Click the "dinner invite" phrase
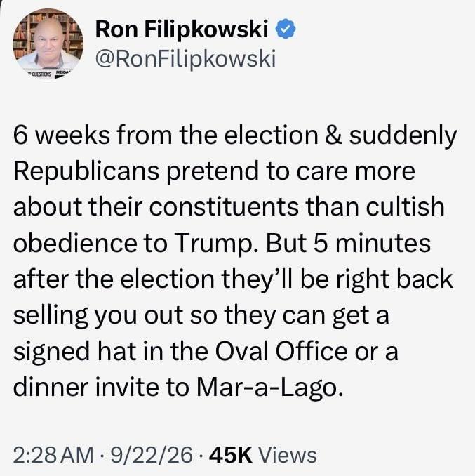 [x=86, y=388]
